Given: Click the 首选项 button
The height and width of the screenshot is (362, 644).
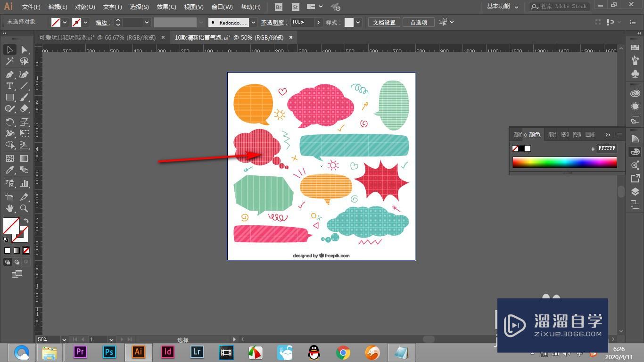Looking at the screenshot, I should [419, 22].
